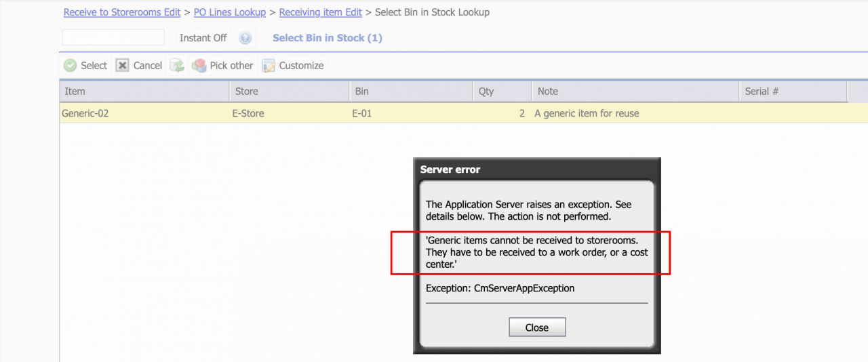Sort by the Item column header
Image resolution: width=868 pixels, height=362 pixels.
[x=144, y=92]
